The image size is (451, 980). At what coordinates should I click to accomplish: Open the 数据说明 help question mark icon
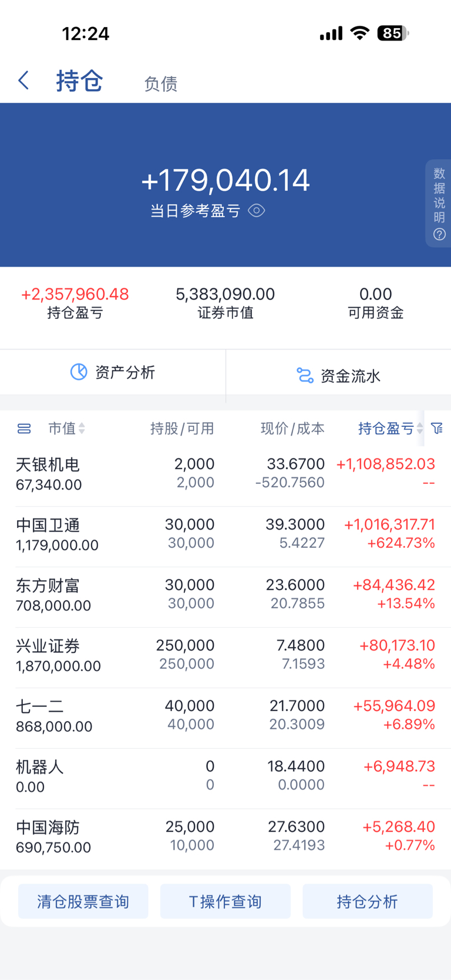pos(439,234)
